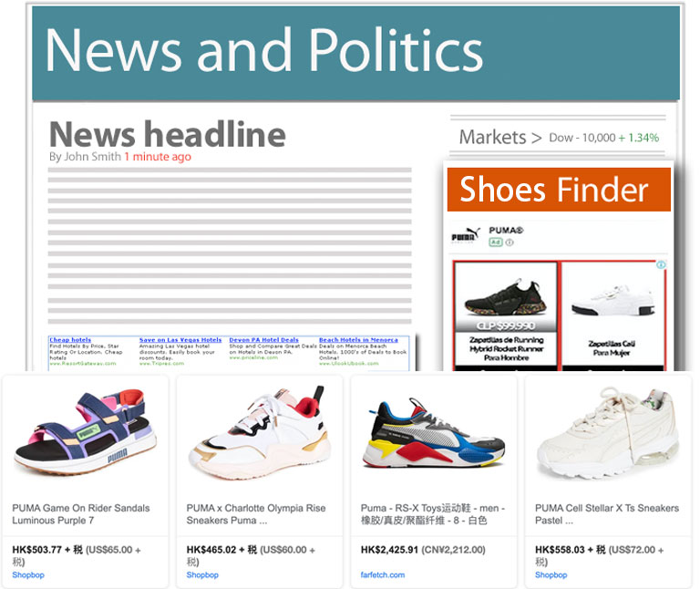Viewport: 700px width, 589px height.
Task: Click the HK$558.03 price
Action: point(560,550)
